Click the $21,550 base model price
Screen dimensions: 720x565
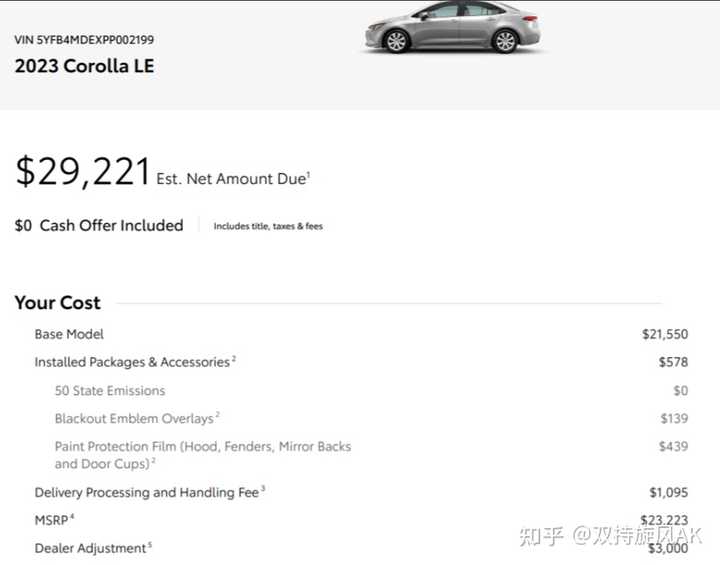(665, 334)
